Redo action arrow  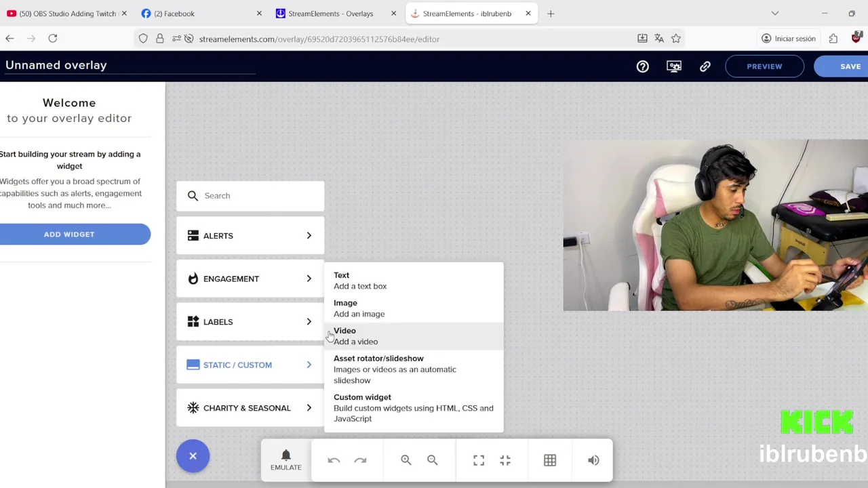(x=360, y=460)
